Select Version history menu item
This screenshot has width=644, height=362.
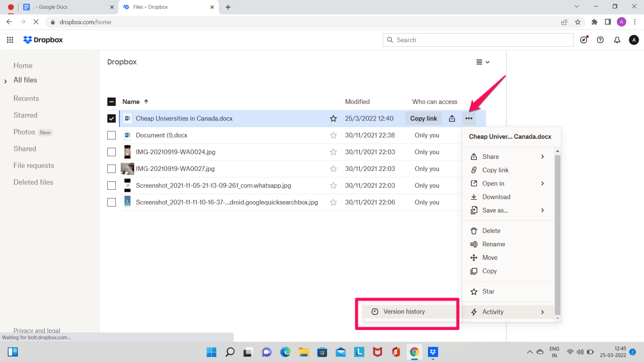pyautogui.click(x=409, y=312)
